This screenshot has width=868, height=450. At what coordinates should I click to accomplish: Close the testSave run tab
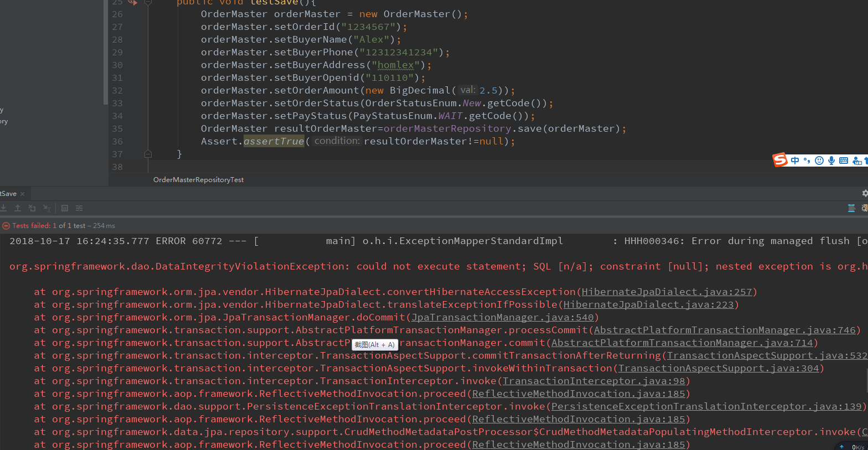[x=22, y=194]
